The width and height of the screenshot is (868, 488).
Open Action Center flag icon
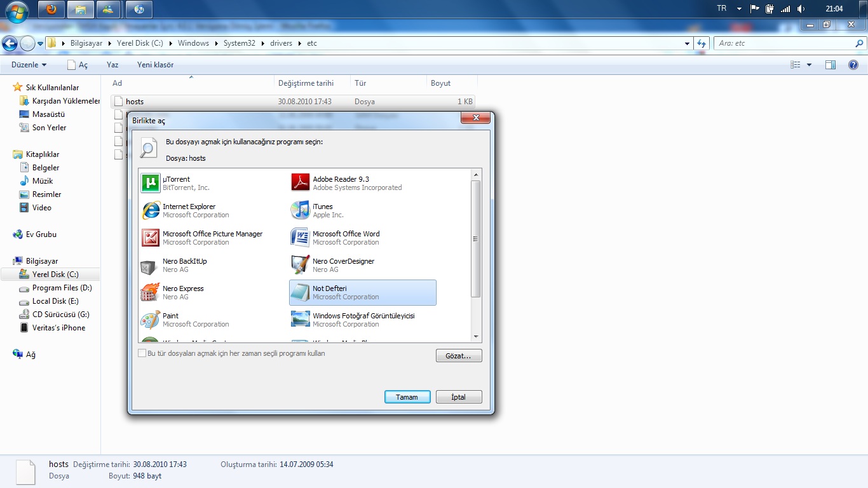pyautogui.click(x=755, y=9)
